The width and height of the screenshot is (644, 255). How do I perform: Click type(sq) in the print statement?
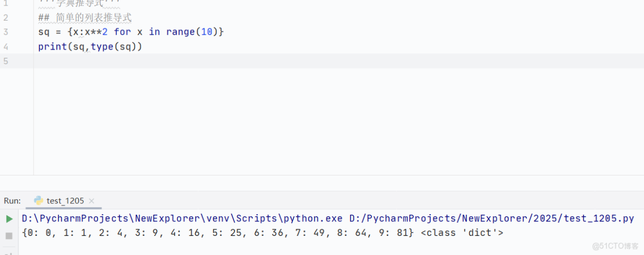[x=116, y=47]
